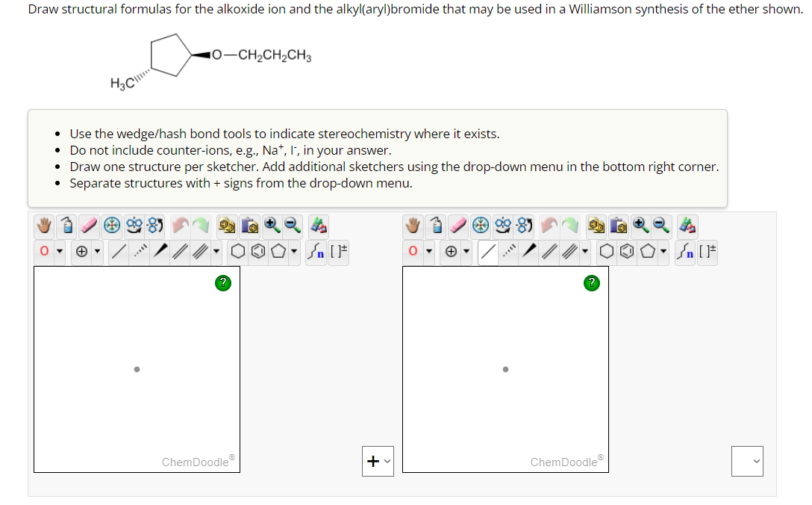Select the charge bracket tool

coord(334,252)
